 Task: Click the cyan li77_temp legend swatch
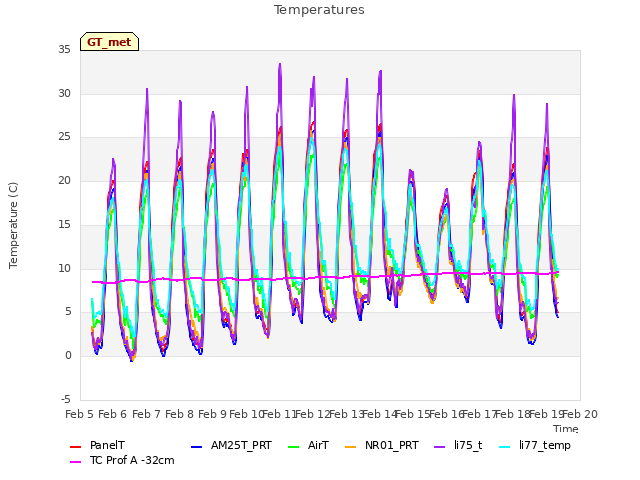coord(505,447)
